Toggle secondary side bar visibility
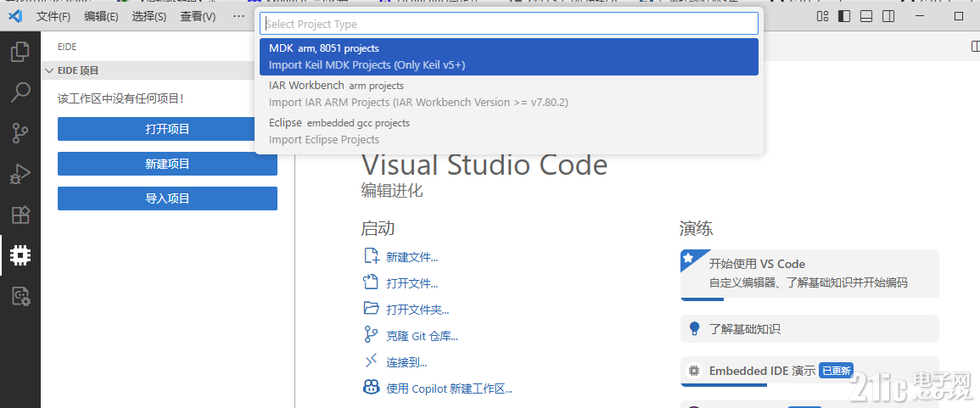This screenshot has height=408, width=980. click(x=888, y=16)
